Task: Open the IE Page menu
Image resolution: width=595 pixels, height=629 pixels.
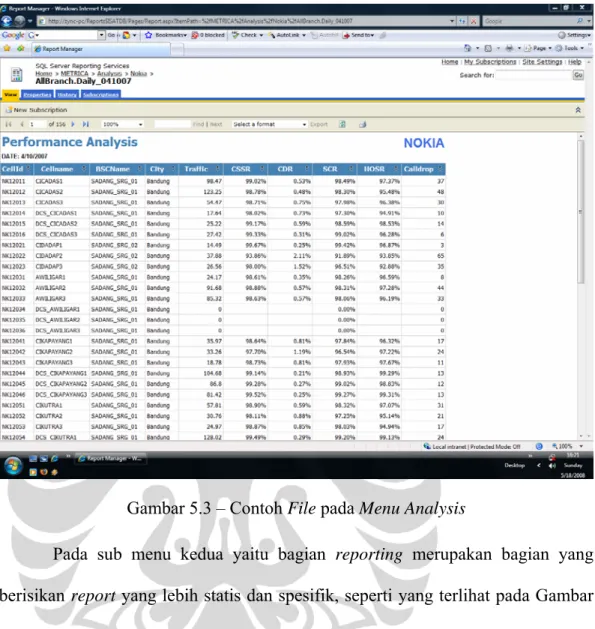Action: [x=538, y=48]
